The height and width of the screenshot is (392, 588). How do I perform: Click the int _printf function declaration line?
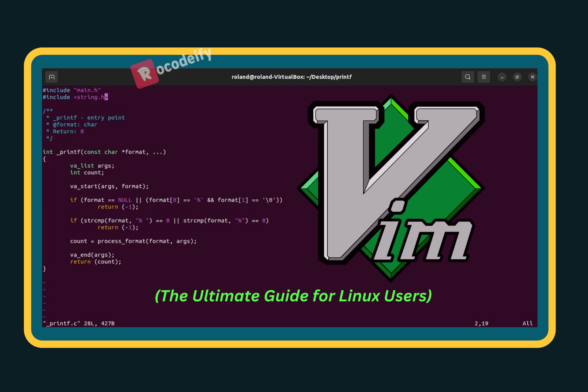click(104, 152)
